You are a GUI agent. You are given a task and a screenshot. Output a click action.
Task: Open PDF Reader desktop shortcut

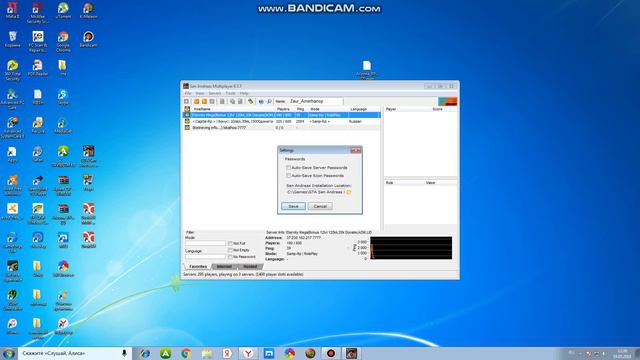tap(38, 68)
